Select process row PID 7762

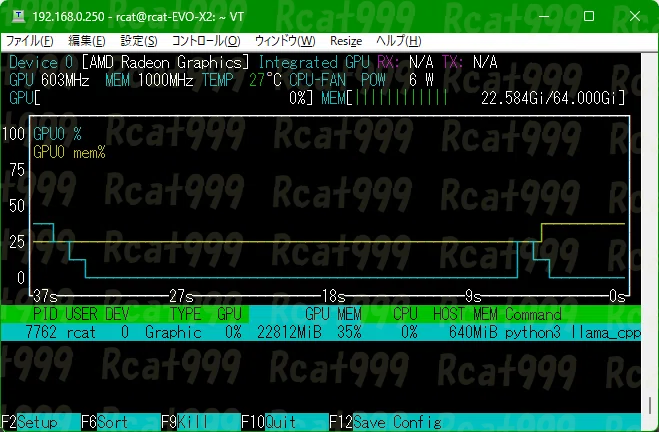321,332
